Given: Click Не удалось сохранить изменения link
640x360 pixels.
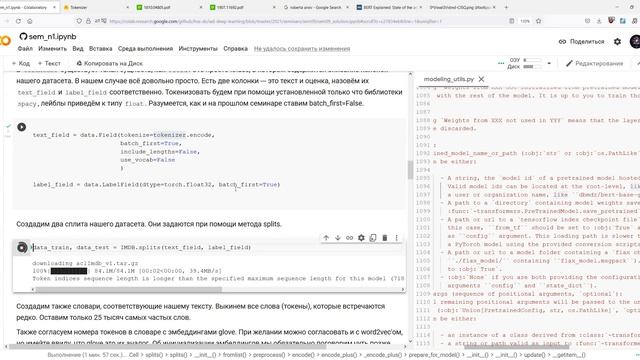Looking at the screenshot, I should [302, 49].
